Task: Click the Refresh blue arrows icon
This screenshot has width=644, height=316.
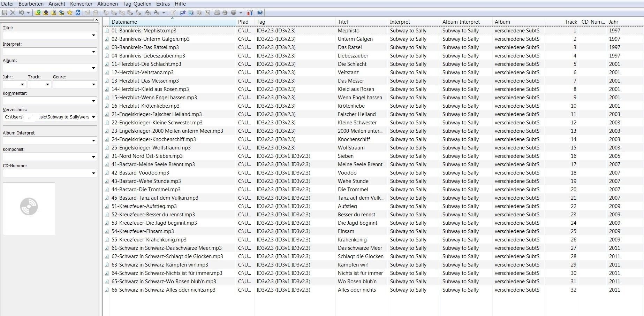Action: [78, 13]
